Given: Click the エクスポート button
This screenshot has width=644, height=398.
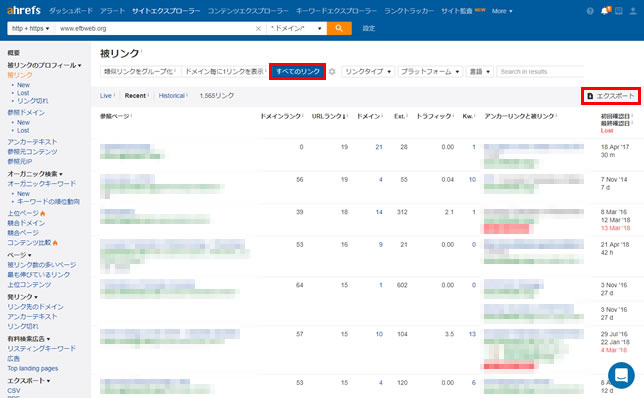Looking at the screenshot, I should [x=611, y=96].
